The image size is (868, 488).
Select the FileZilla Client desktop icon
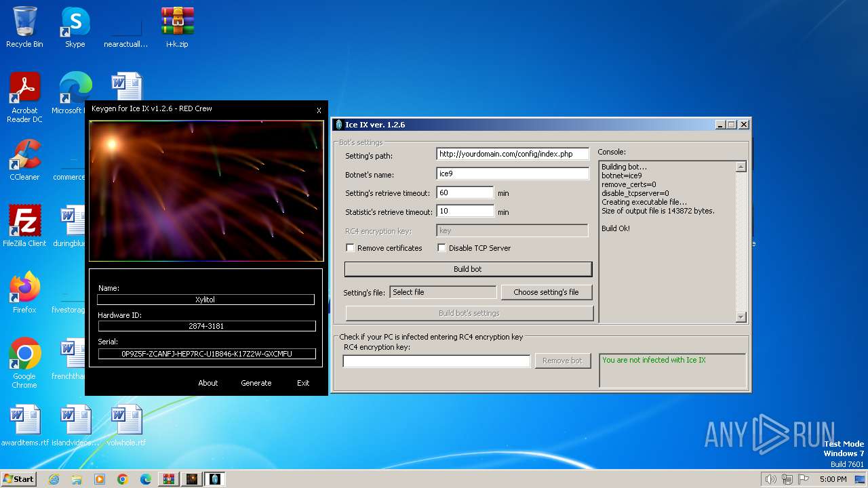pos(24,226)
